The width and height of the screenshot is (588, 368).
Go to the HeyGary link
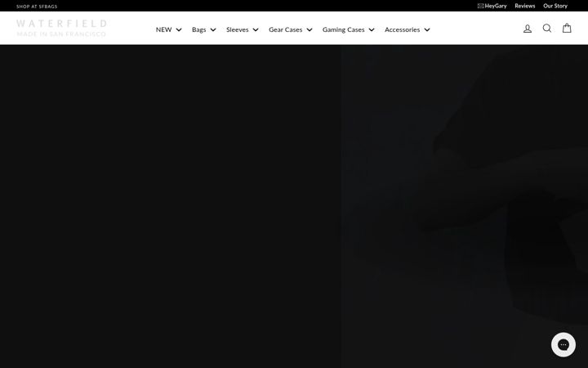point(496,6)
